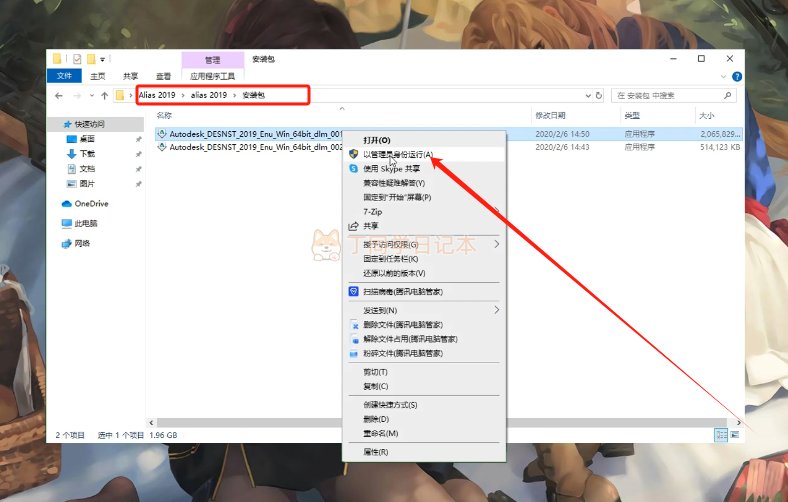The height and width of the screenshot is (502, 788).
Task: Switch to details view icon in status bar
Action: 721,435
